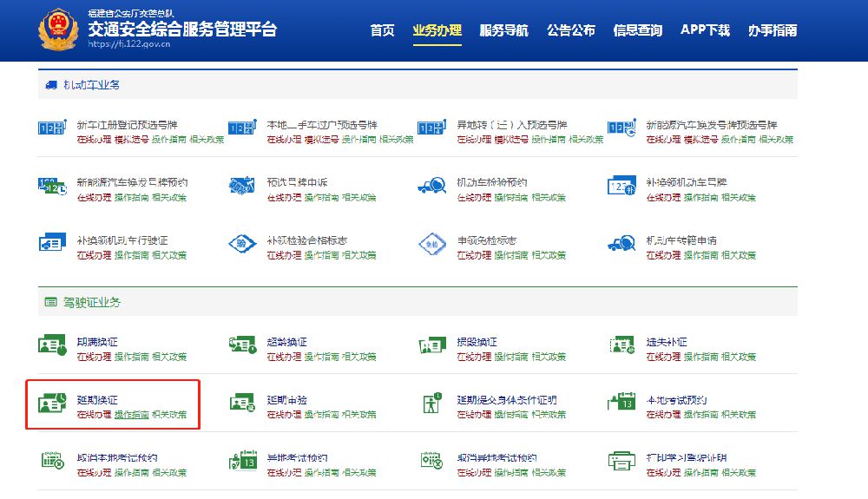Click the 异地转(迁)入预选号牌 icon
Image resolution: width=868 pixels, height=499 pixels.
pos(431,128)
